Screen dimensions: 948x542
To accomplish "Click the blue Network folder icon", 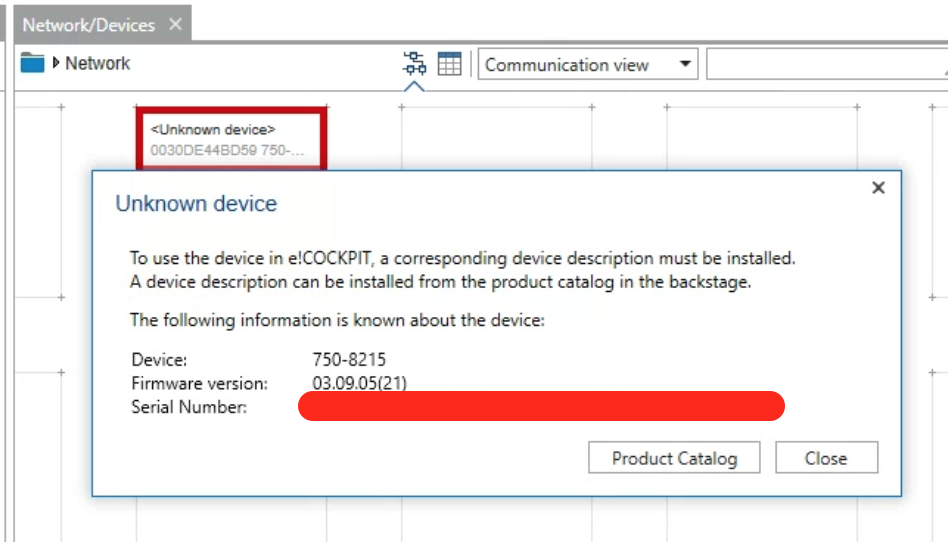I will click(32, 62).
